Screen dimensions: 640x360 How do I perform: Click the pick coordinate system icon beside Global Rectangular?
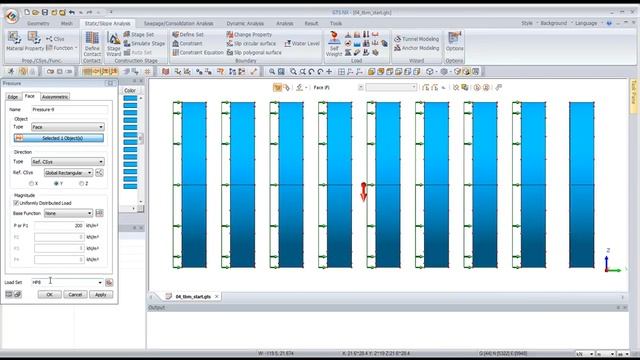coord(99,173)
